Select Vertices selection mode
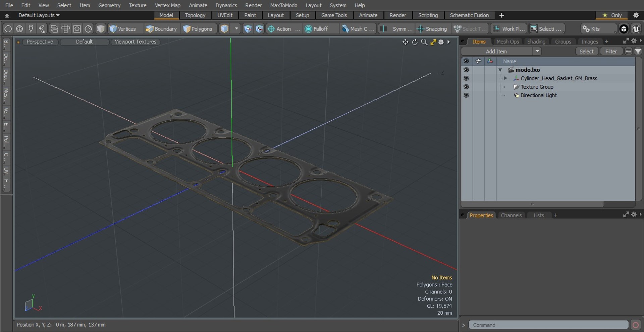The height and width of the screenshot is (332, 644). (x=122, y=29)
